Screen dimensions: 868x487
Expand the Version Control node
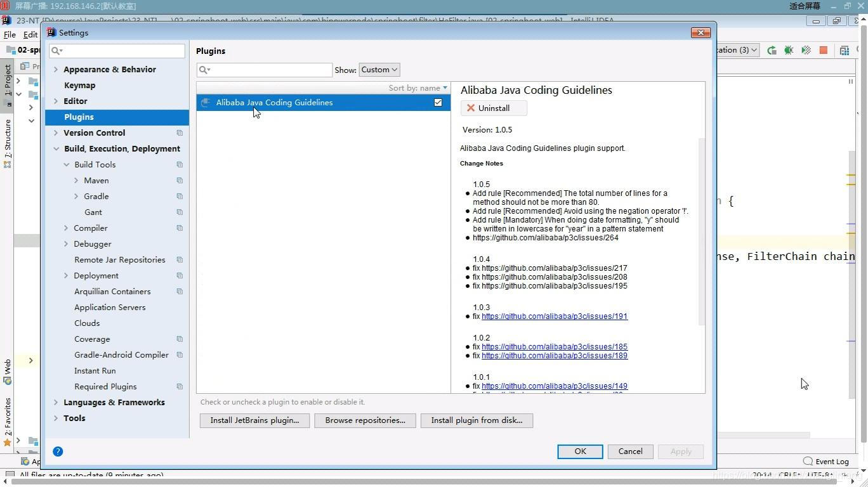click(56, 133)
